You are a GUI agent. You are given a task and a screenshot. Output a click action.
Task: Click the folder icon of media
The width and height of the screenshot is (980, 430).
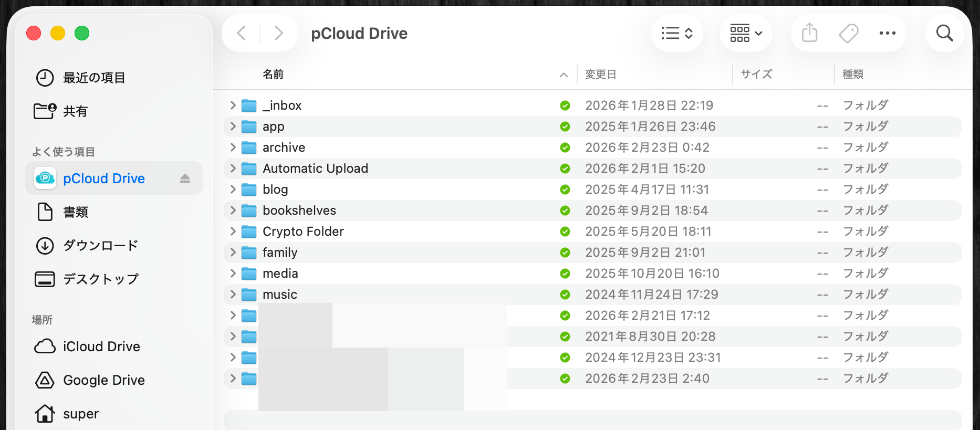coord(249,274)
